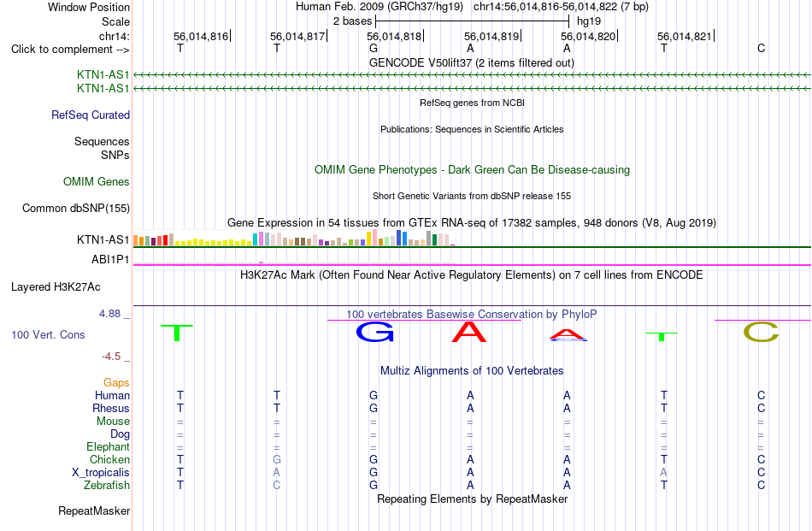Click the Gaps label in Multiz alignment
The image size is (812, 531).
pyautogui.click(x=116, y=382)
